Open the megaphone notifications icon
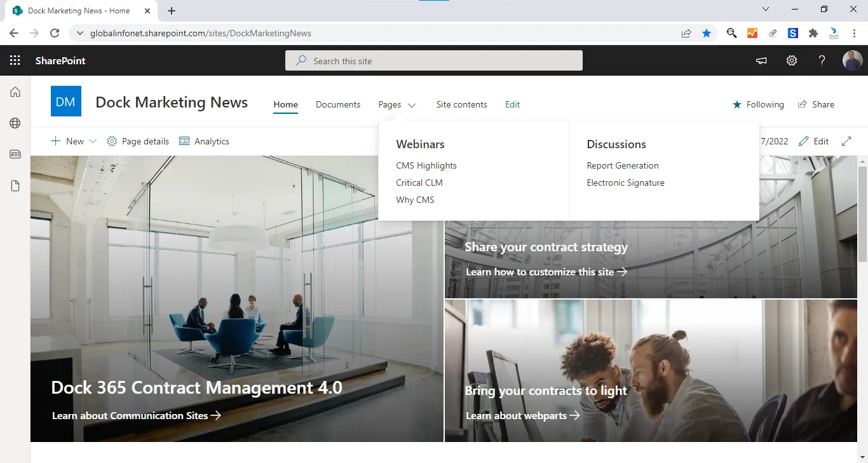The width and height of the screenshot is (868, 463). click(761, 60)
